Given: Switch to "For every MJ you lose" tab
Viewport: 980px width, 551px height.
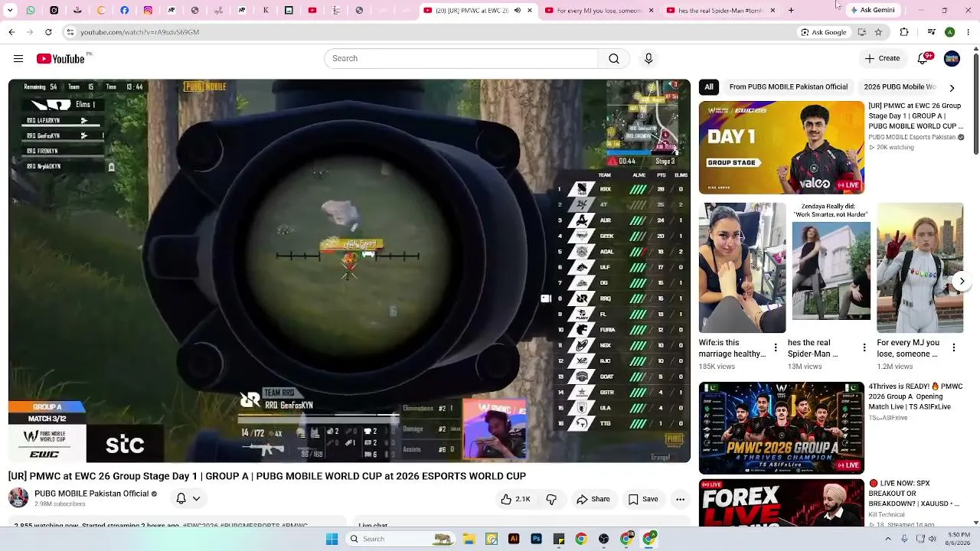Looking at the screenshot, I should click(598, 11).
